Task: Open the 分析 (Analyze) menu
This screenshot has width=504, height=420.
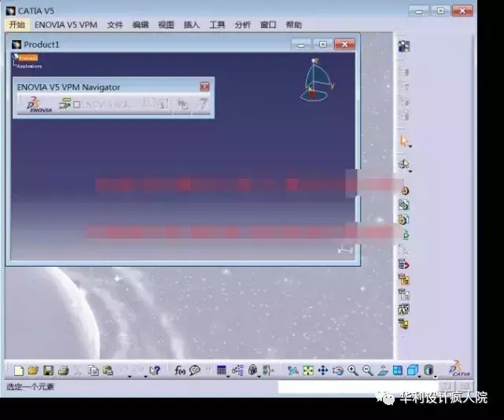Action: pos(243,24)
